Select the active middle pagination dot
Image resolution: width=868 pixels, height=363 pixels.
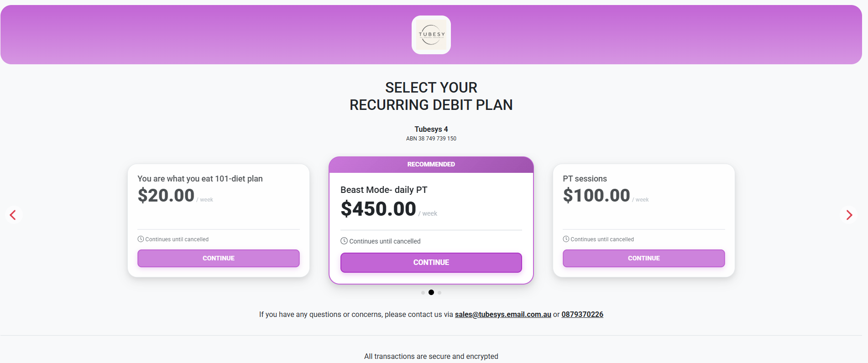431,292
